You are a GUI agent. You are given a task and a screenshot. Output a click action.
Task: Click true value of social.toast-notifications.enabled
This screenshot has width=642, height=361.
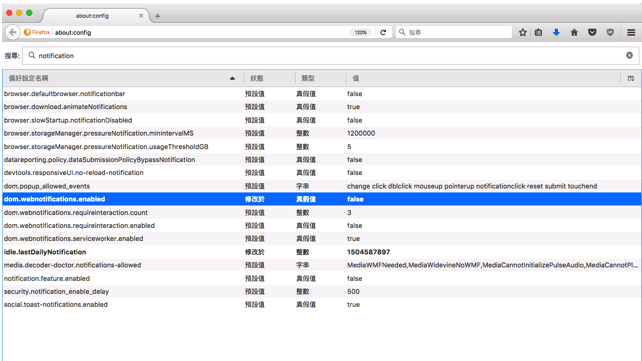coord(353,305)
